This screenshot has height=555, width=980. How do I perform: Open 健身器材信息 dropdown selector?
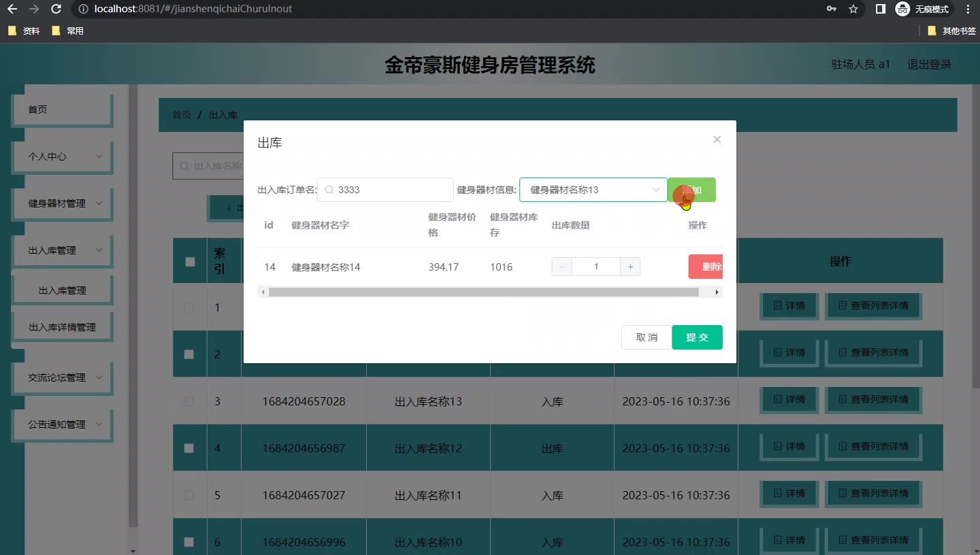pos(593,190)
